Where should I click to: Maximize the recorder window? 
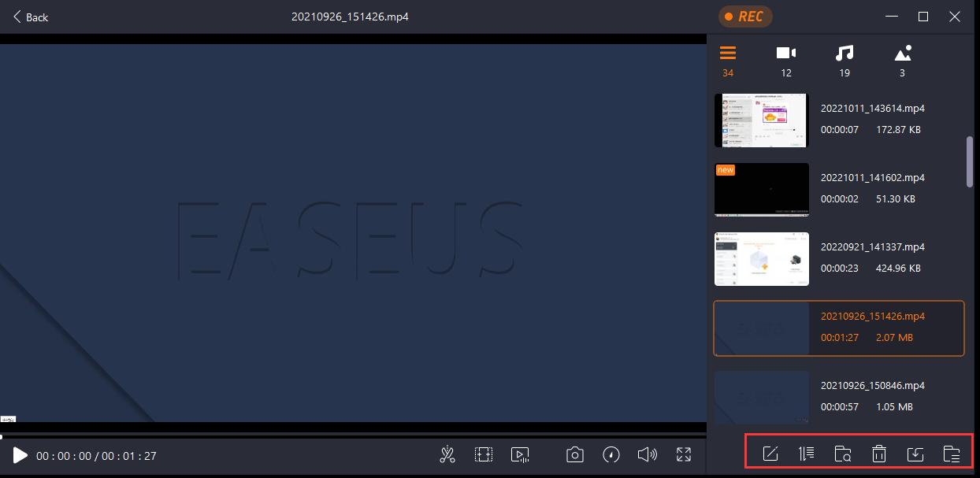tap(923, 17)
